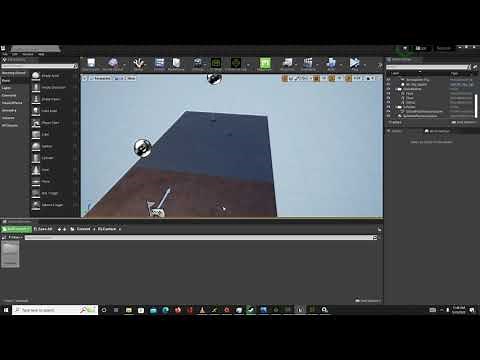Click Save All in Content Browser
Screen dimensions: 480x360
pos(43,229)
